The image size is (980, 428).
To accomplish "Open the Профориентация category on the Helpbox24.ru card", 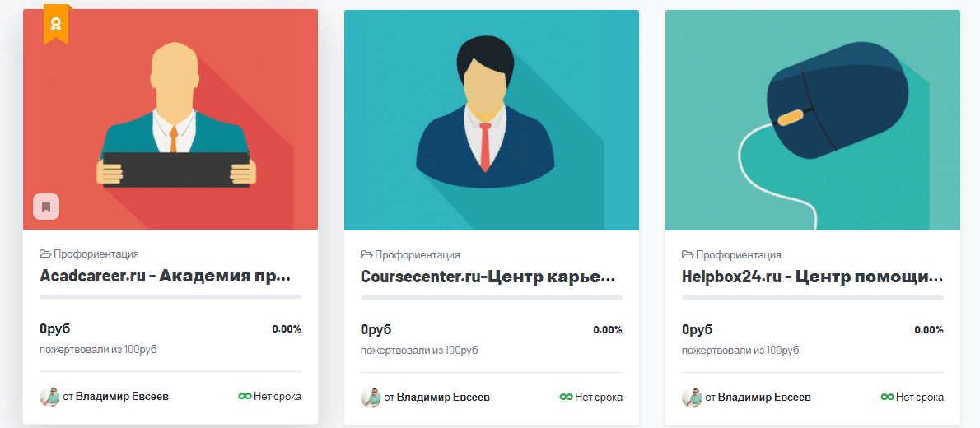I will (x=739, y=254).
